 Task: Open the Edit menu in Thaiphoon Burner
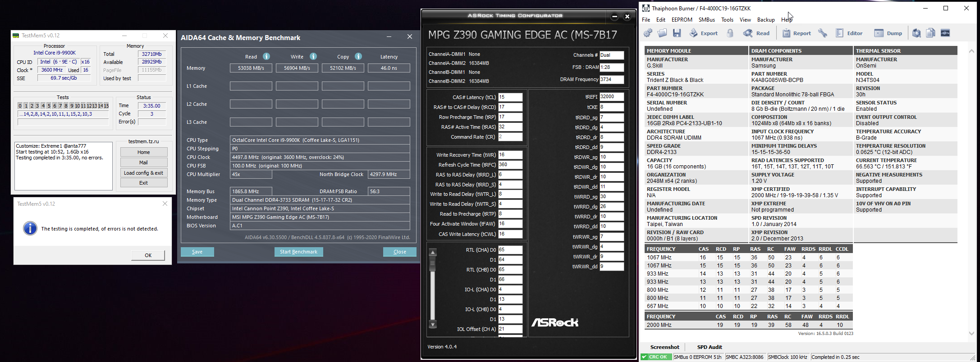pos(661,20)
